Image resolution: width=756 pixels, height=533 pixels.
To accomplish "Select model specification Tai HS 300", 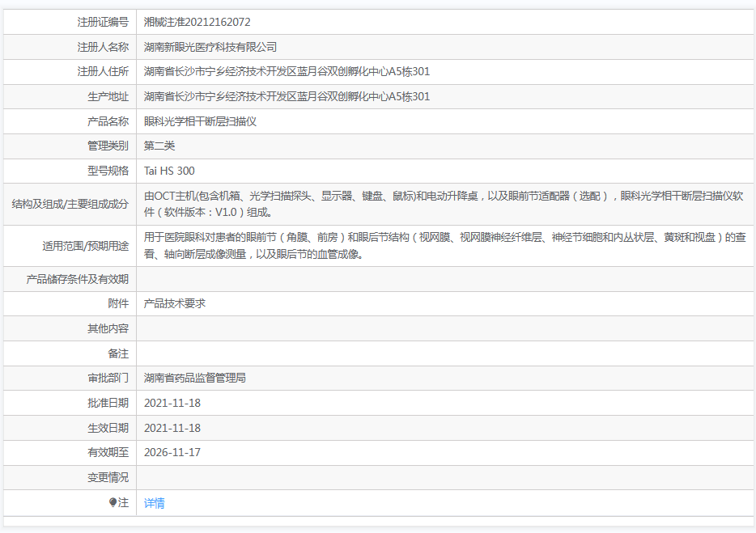I will coord(169,171).
